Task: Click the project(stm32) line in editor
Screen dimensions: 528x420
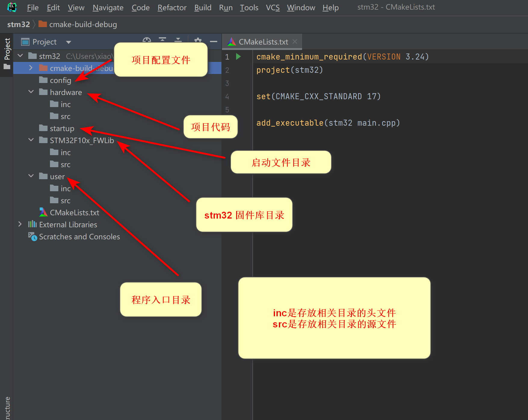Action: click(x=289, y=70)
